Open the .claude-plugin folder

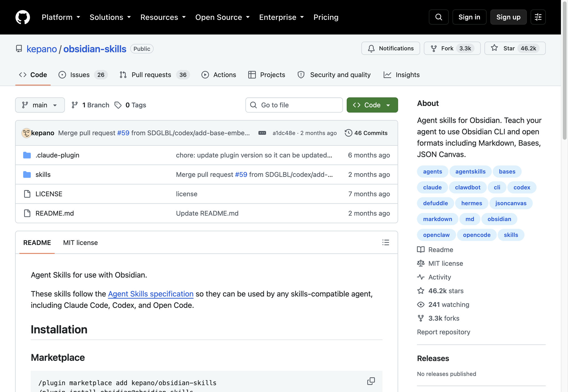[57, 155]
